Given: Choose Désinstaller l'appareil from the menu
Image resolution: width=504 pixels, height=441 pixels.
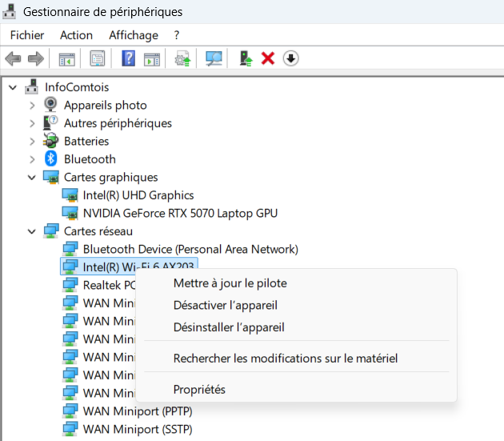Looking at the screenshot, I should (x=229, y=327).
